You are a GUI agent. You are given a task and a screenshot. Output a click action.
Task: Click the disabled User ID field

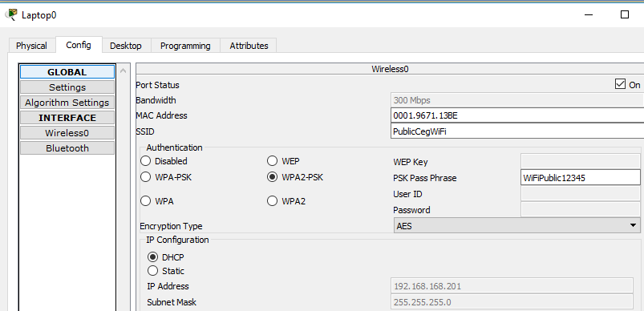coord(581,194)
